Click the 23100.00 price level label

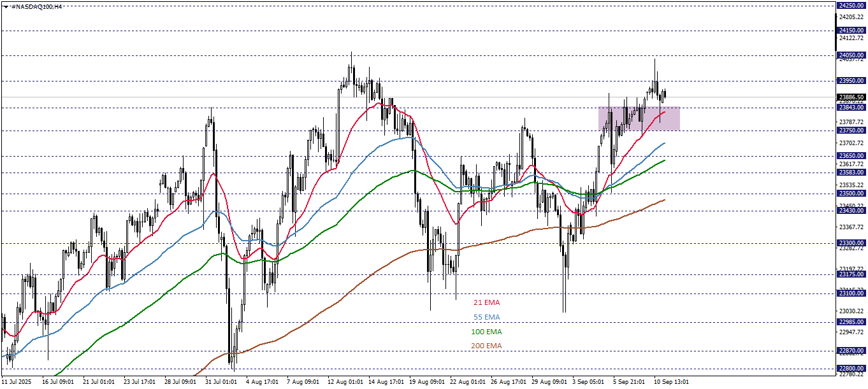point(851,294)
